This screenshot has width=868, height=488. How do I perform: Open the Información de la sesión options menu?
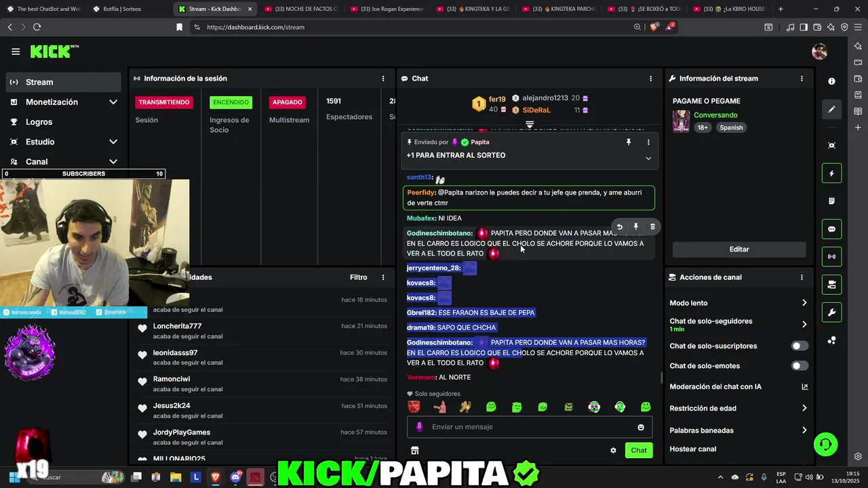(x=382, y=79)
